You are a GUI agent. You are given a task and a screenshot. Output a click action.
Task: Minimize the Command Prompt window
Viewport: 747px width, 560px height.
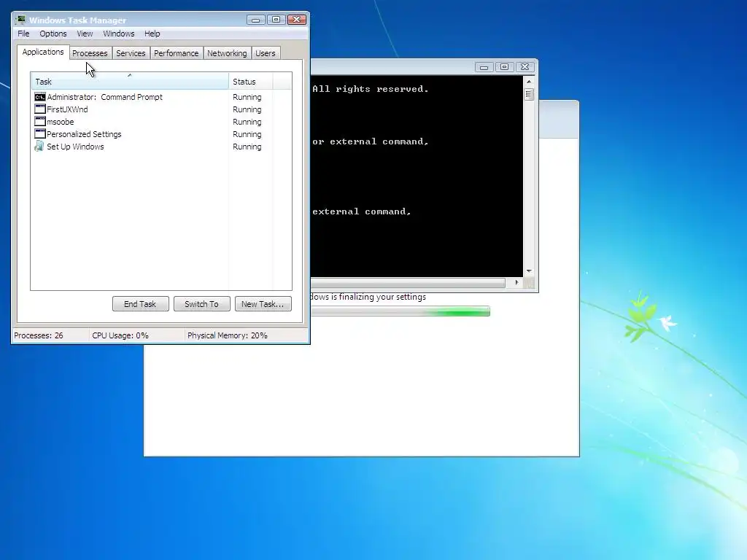pyautogui.click(x=484, y=67)
